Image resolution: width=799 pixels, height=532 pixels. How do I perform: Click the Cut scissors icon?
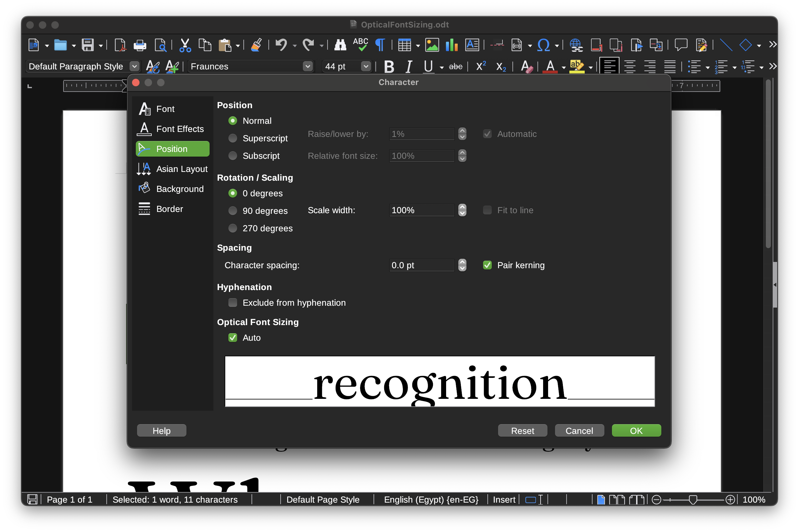tap(185, 45)
